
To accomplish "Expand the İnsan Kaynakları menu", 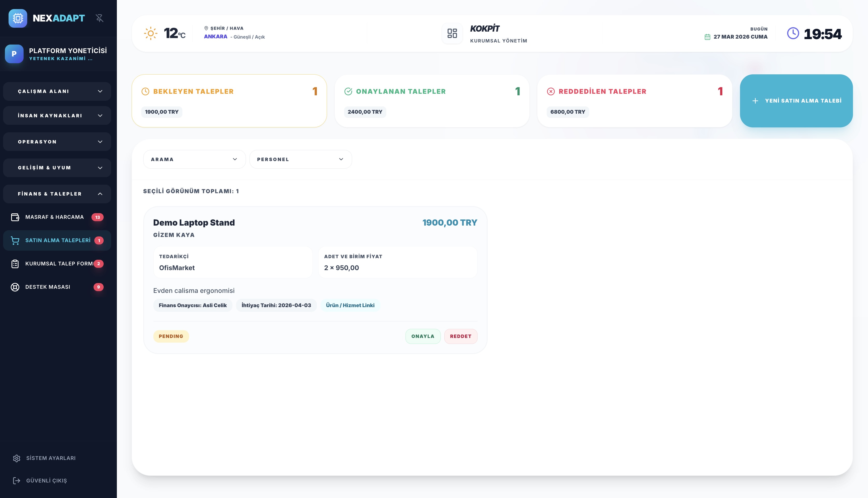I will 57,116.
